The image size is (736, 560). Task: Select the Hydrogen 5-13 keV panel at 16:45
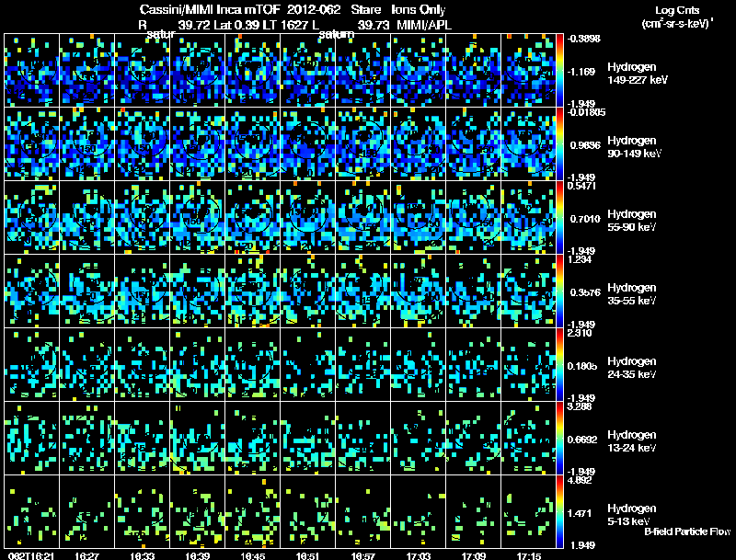[252, 511]
